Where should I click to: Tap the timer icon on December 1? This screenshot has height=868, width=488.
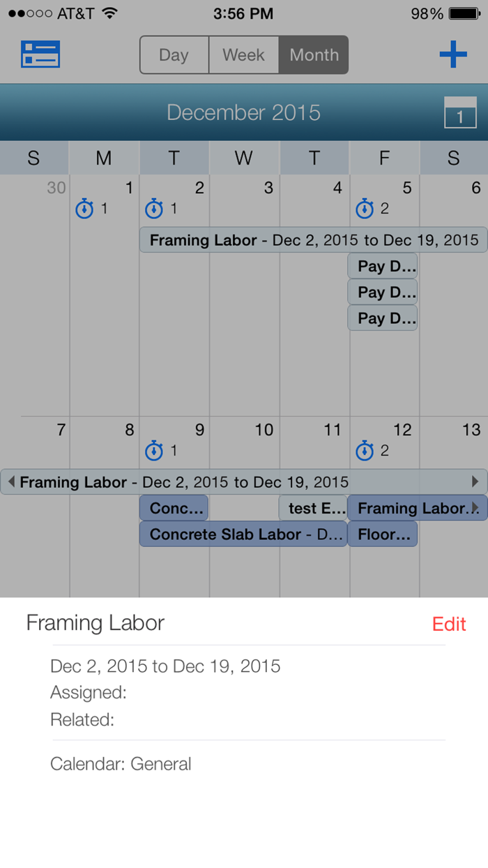[84, 208]
